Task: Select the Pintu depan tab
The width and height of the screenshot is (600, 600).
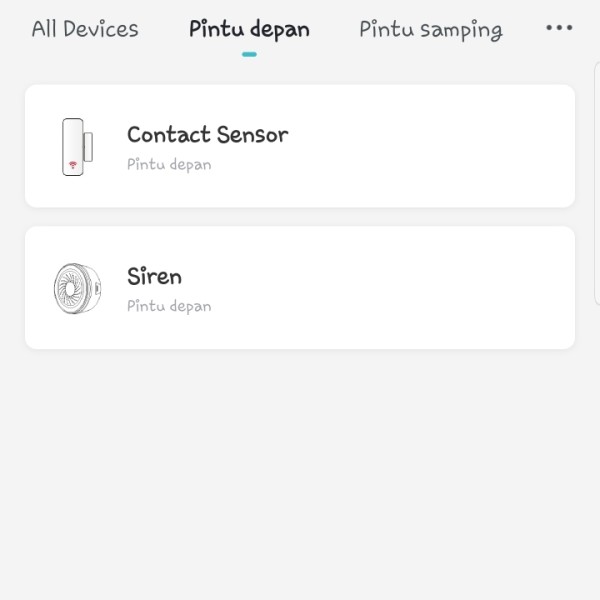Action: point(249,30)
